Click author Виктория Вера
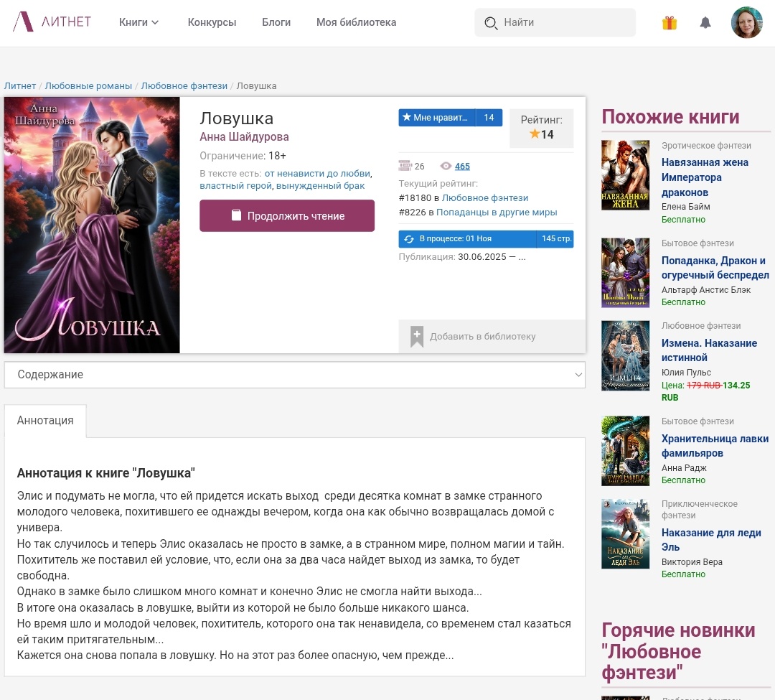Image resolution: width=775 pixels, height=700 pixels. click(692, 561)
